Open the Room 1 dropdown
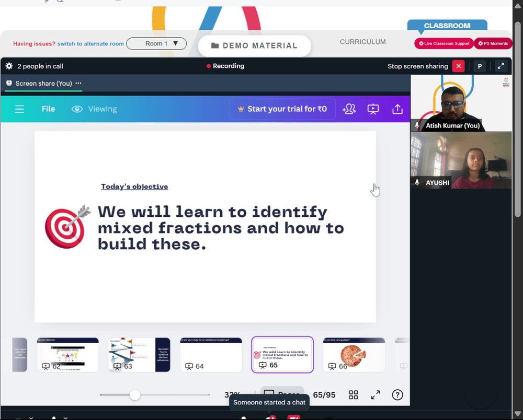The image size is (523, 420). click(156, 44)
